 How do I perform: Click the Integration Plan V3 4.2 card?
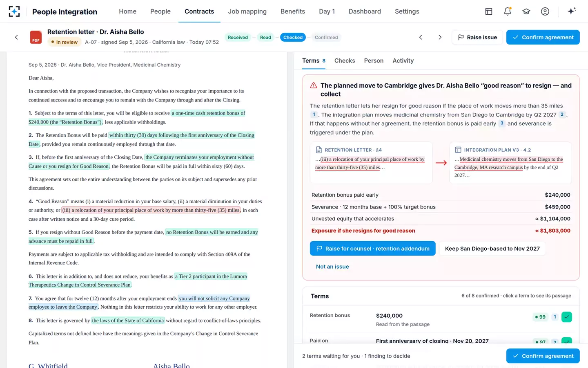(x=510, y=163)
